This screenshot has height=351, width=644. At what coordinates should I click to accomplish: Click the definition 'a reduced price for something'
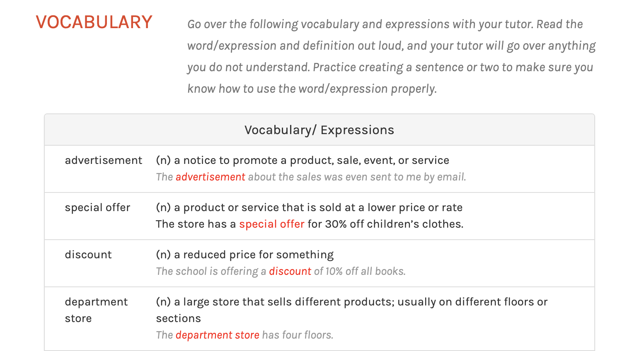[245, 255]
